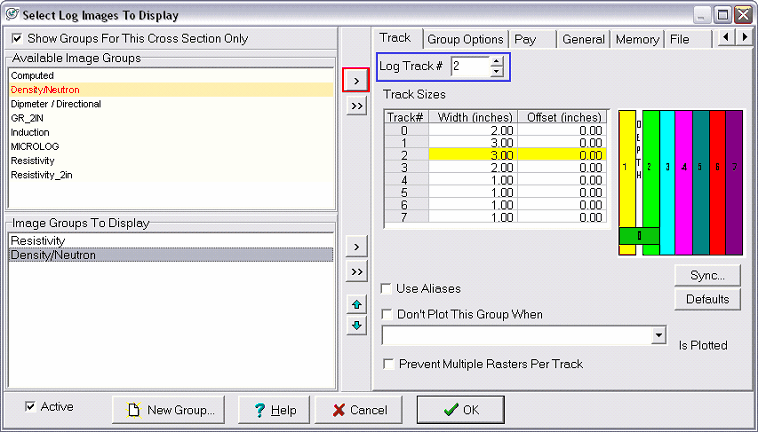Click the lower double-arrow button
This screenshot has height=434, width=760.
[357, 272]
